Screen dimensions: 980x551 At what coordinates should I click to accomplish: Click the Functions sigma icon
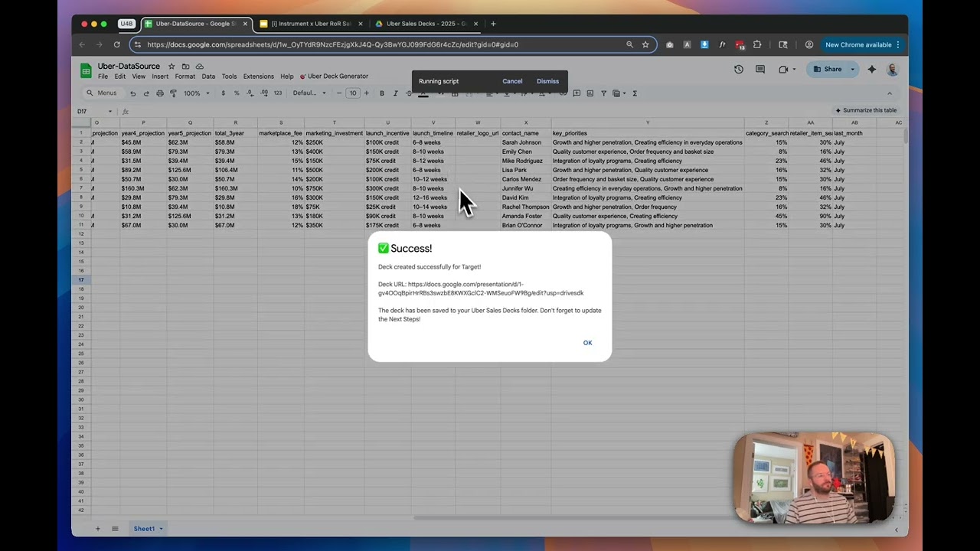635,93
